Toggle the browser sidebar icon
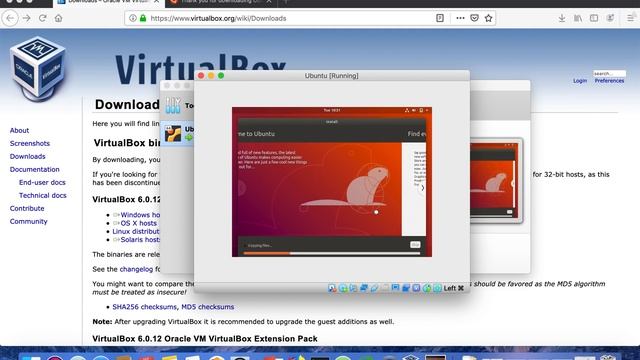This screenshot has height=360, width=640. click(x=594, y=18)
